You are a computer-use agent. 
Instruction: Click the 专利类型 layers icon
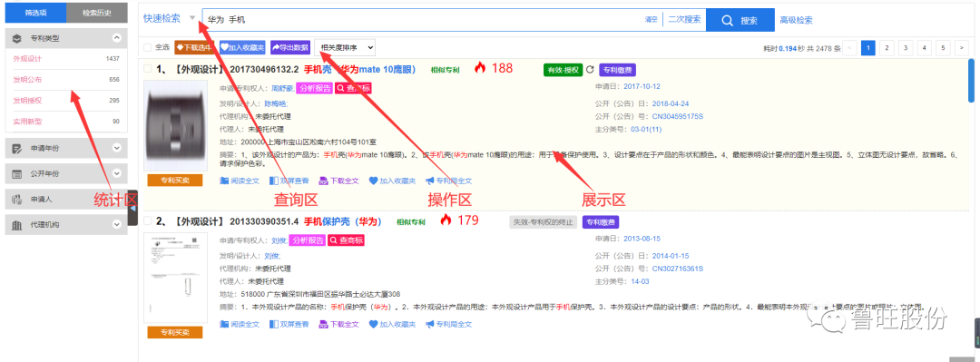point(17,38)
